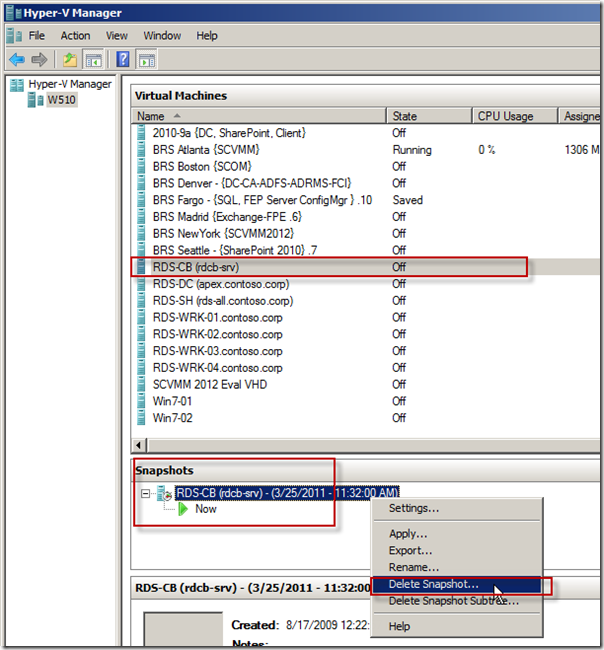
Task: Toggle the Show/Hide Console Tree icon
Action: [x=93, y=60]
